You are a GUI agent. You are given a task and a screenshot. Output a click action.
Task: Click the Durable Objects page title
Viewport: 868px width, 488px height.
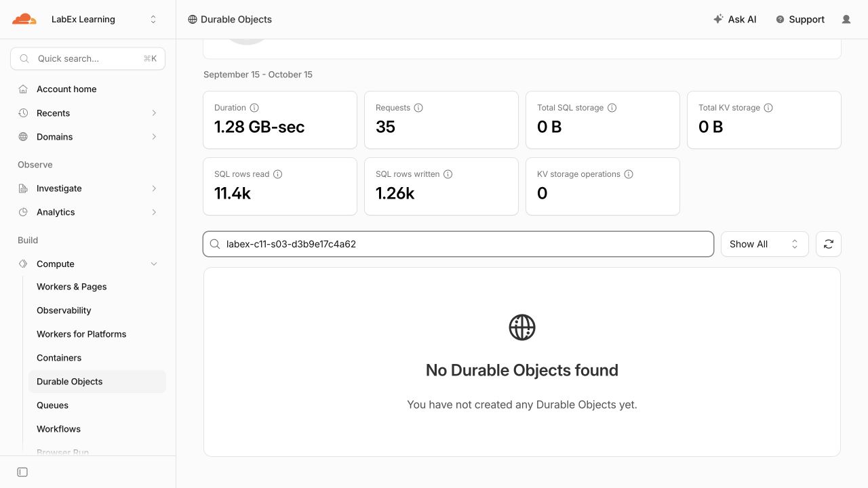pyautogui.click(x=236, y=20)
